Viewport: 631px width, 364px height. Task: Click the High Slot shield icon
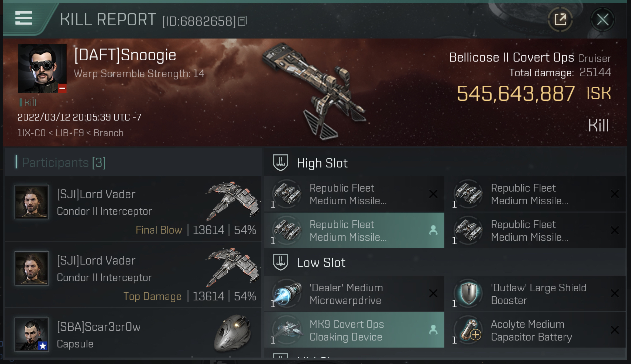coord(280,163)
